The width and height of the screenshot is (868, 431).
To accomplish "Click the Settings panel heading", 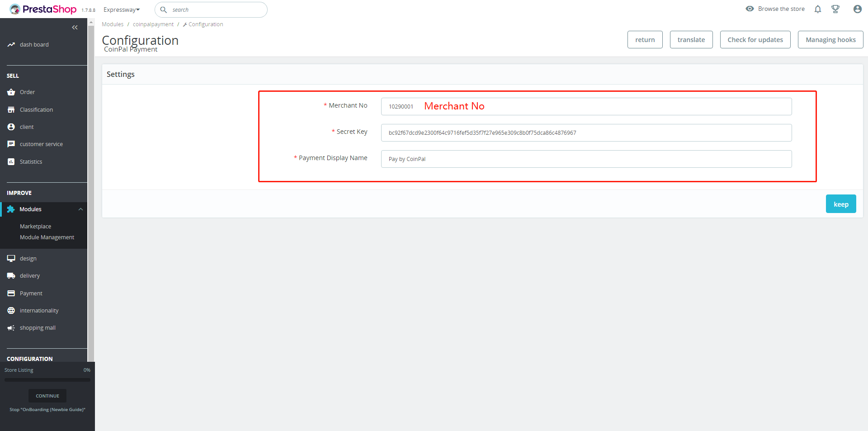I will [x=121, y=74].
